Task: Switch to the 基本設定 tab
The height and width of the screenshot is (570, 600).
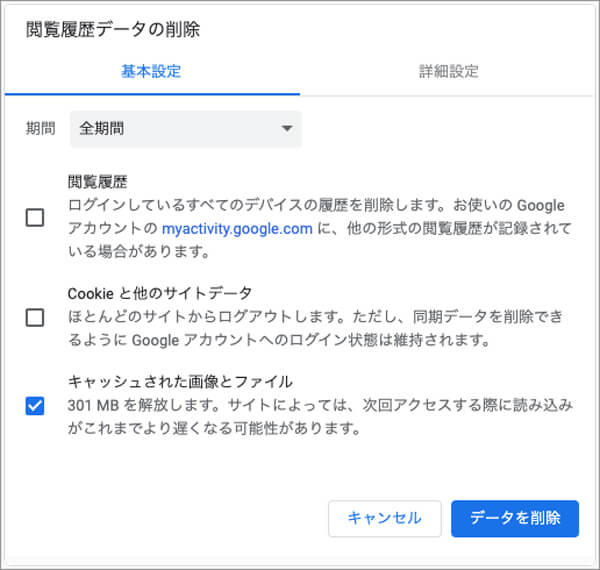Action: click(x=151, y=71)
